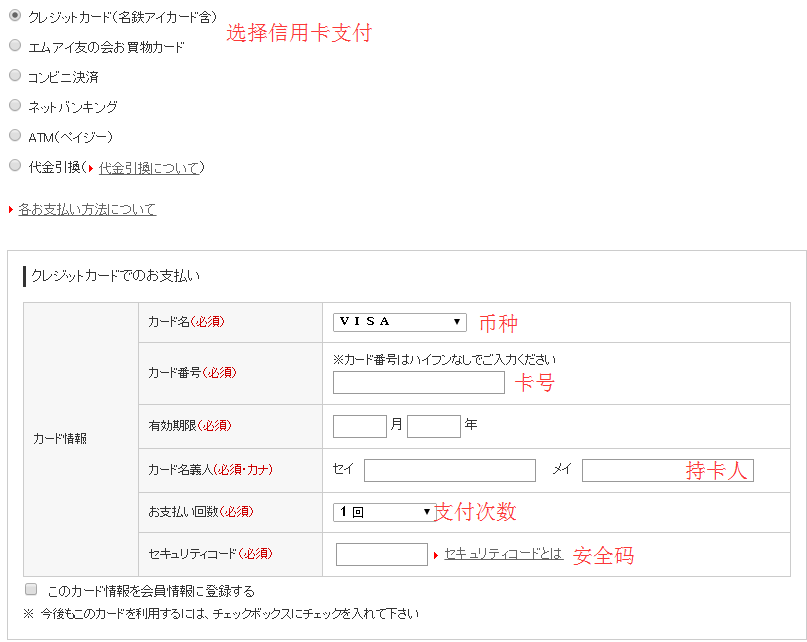Expand the 1回 payment count dropdown

[x=383, y=512]
